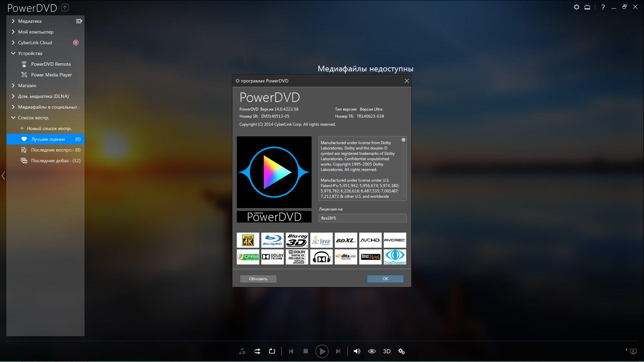Click the Java Powered logo
Viewport: 644px width, 362px height.
point(321,240)
